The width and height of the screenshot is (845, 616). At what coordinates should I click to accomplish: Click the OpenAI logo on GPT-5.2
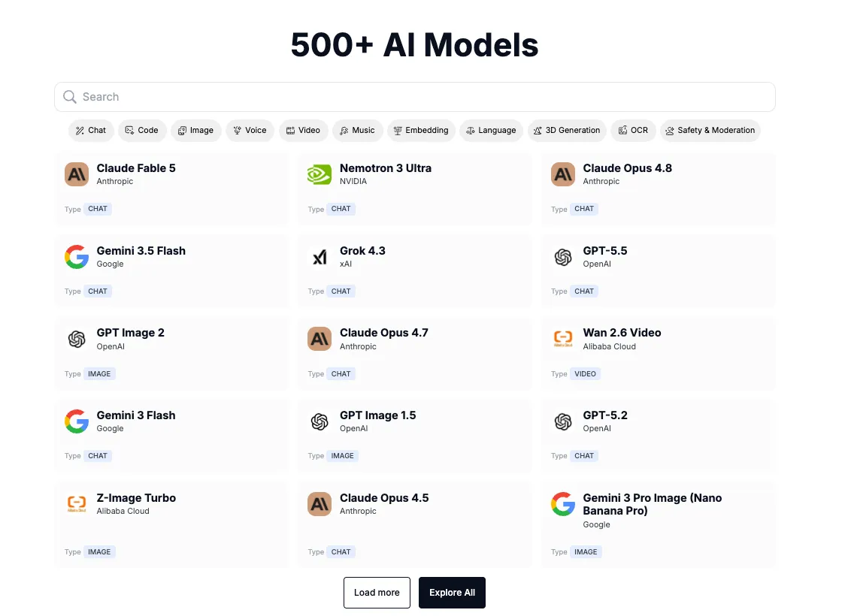tap(562, 421)
